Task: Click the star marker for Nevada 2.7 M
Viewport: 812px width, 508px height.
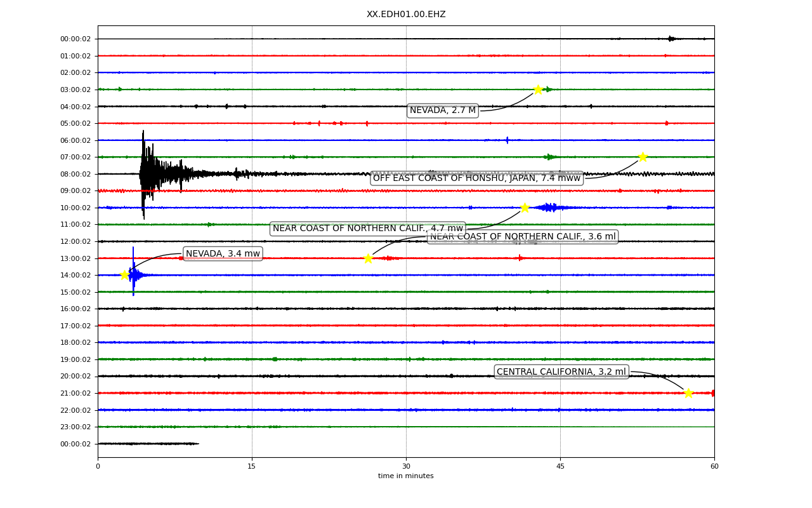Action: [538, 90]
